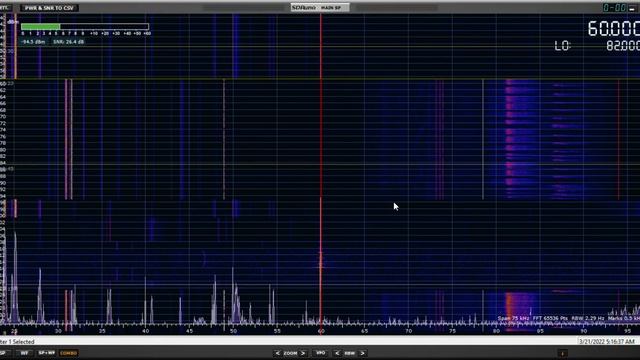Image resolution: width=640 pixels, height=360 pixels.
Task: Minimize the Main SP window
Action: point(632,8)
